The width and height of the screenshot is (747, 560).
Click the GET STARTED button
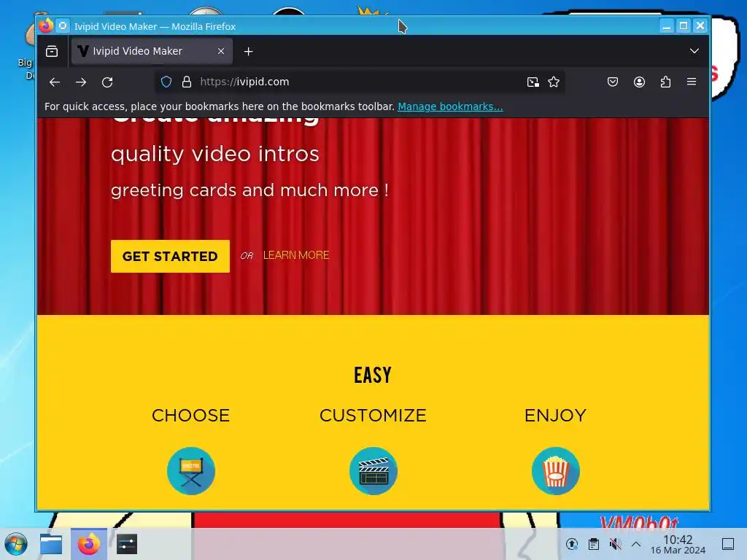tap(170, 256)
